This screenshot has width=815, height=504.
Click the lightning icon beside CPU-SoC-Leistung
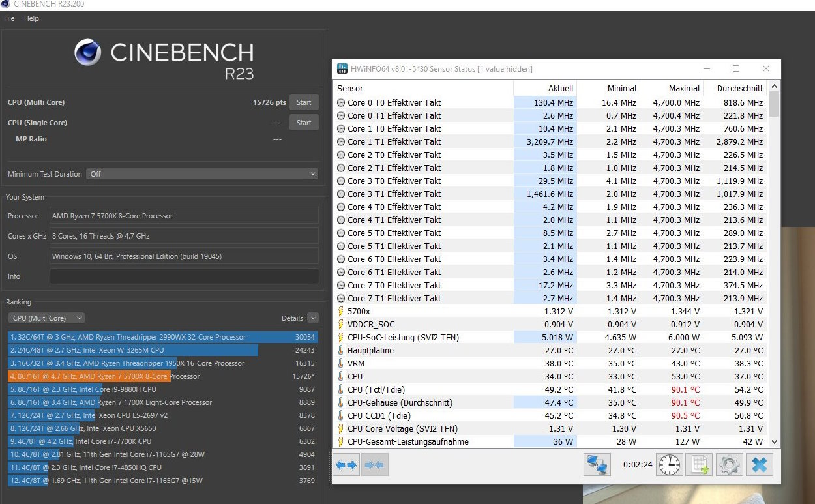pyautogui.click(x=340, y=337)
